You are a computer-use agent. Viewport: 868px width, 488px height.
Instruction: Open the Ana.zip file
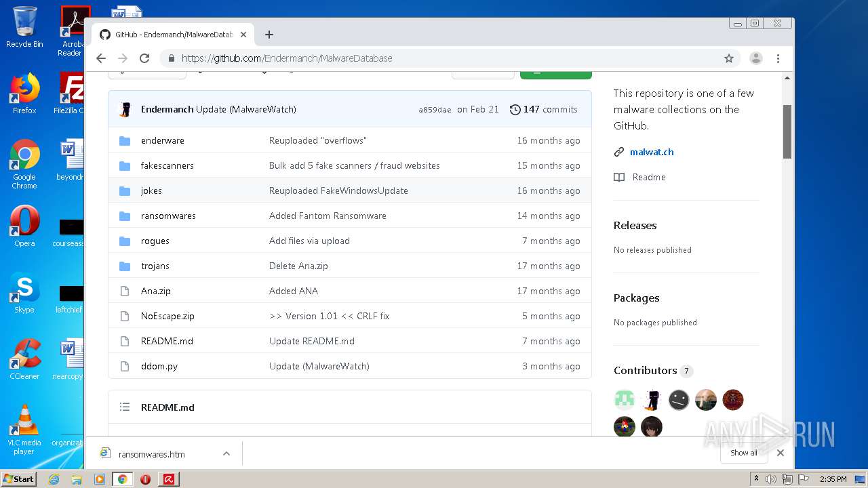tap(156, 291)
